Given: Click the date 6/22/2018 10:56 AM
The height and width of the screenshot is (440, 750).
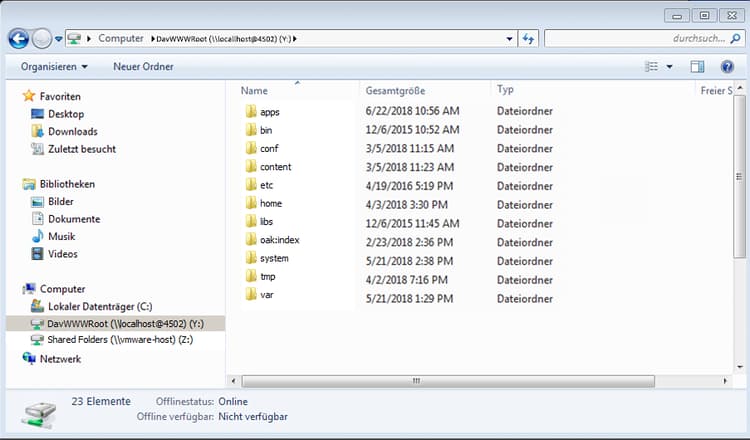Looking at the screenshot, I should [x=412, y=111].
